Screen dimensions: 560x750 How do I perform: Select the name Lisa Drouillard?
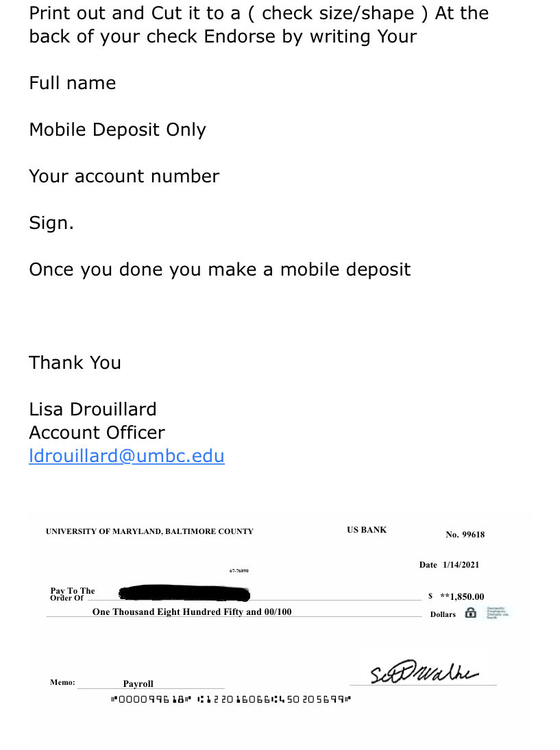[93, 409]
